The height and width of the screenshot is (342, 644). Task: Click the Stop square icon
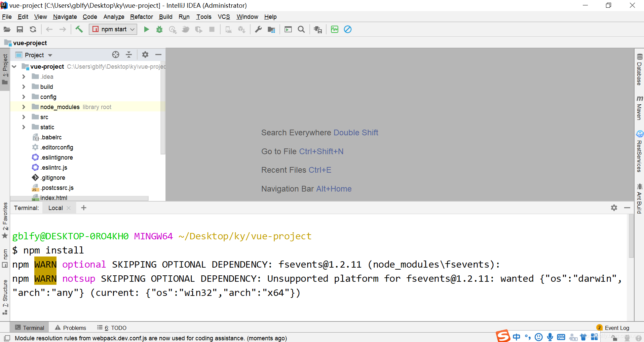(212, 29)
